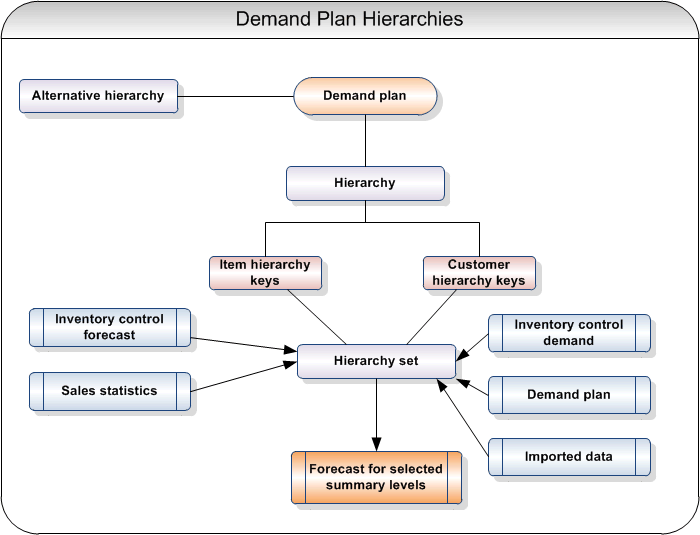Open the Customer hierarchy keys node
The image size is (700, 535).
479,273
